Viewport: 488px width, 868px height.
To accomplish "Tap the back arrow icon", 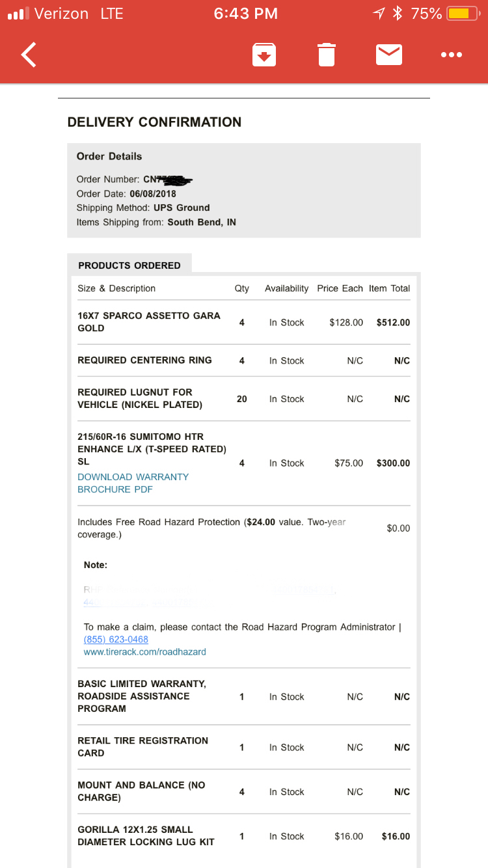I will click(x=29, y=55).
